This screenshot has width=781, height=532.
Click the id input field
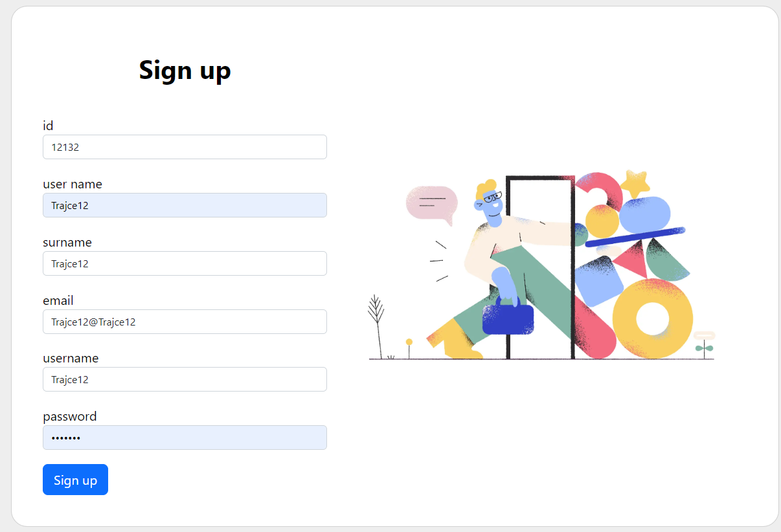pos(185,147)
